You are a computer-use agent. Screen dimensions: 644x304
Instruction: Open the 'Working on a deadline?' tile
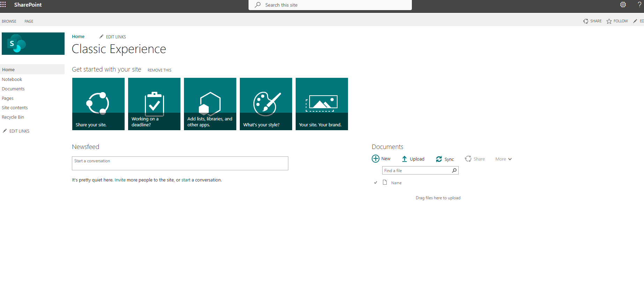[x=154, y=104]
